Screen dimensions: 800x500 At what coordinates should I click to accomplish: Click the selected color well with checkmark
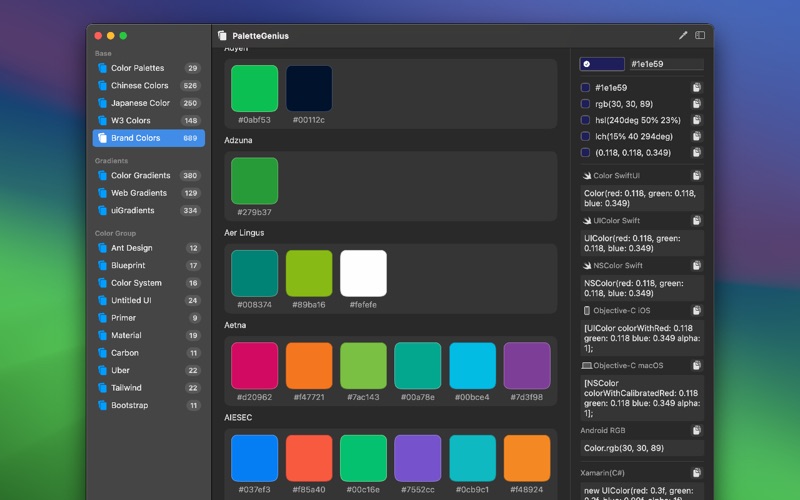tap(601, 64)
